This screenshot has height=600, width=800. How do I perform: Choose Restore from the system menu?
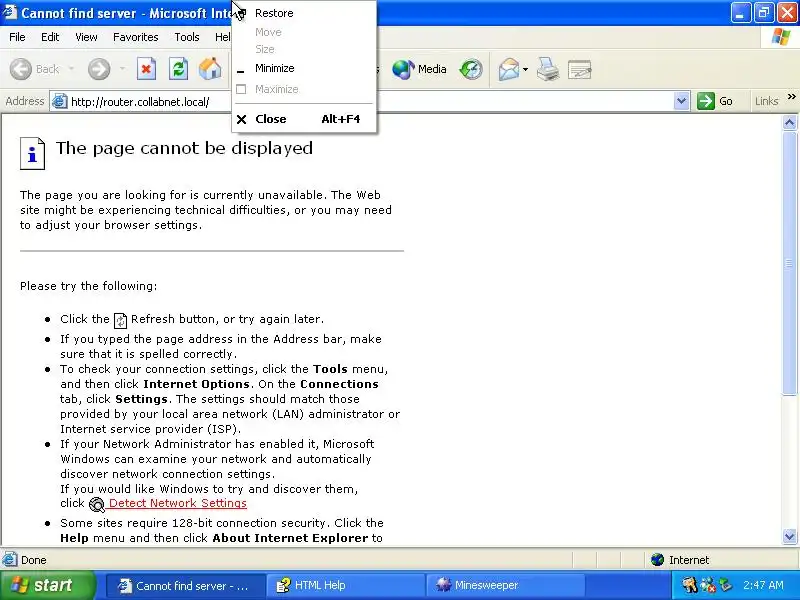(x=304, y=13)
